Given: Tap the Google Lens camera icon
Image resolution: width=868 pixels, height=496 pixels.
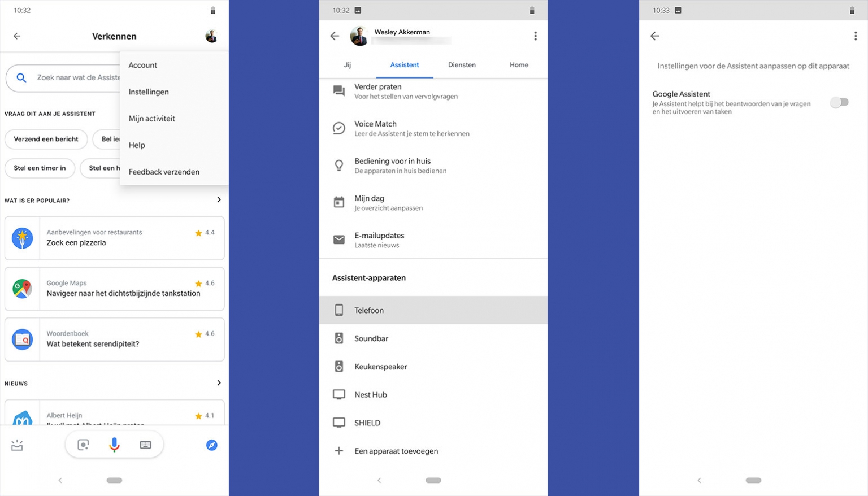Looking at the screenshot, I should tap(83, 445).
